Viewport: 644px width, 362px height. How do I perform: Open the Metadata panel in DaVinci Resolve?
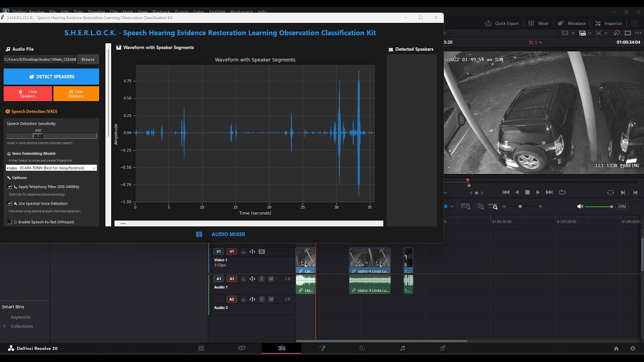pyautogui.click(x=572, y=23)
